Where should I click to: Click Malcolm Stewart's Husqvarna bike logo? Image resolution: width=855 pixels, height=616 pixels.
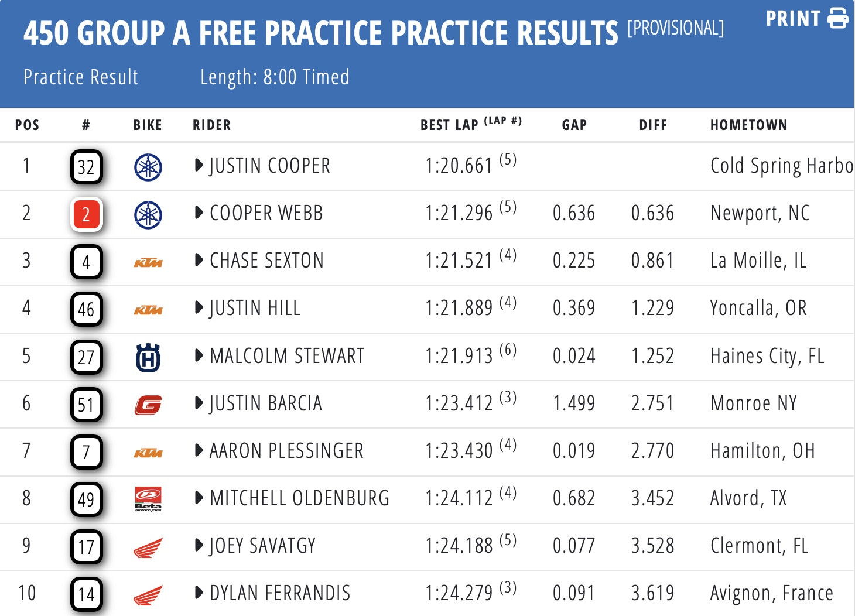point(148,357)
